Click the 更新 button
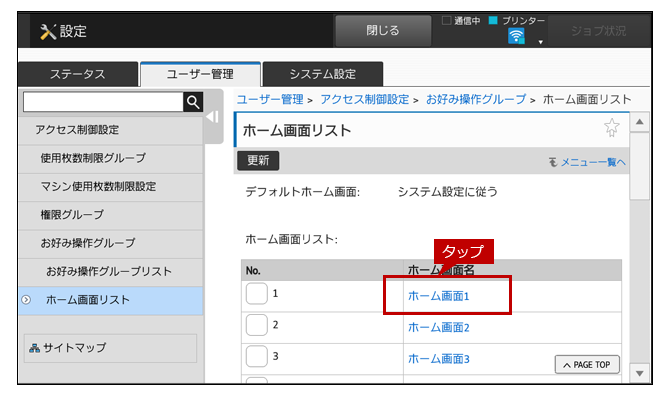Screen dimensions: 670x396 pos(258,160)
